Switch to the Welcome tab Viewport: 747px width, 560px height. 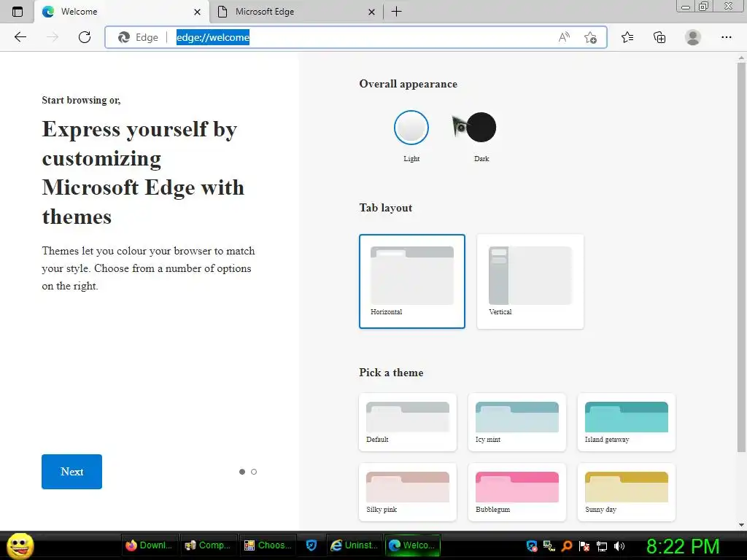click(x=122, y=12)
